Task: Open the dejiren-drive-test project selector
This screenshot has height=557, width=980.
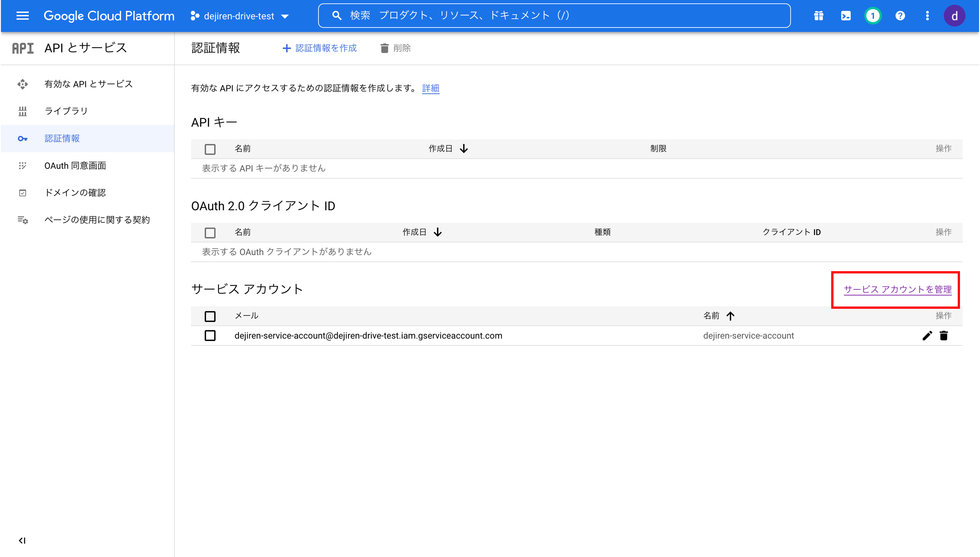Action: (239, 16)
